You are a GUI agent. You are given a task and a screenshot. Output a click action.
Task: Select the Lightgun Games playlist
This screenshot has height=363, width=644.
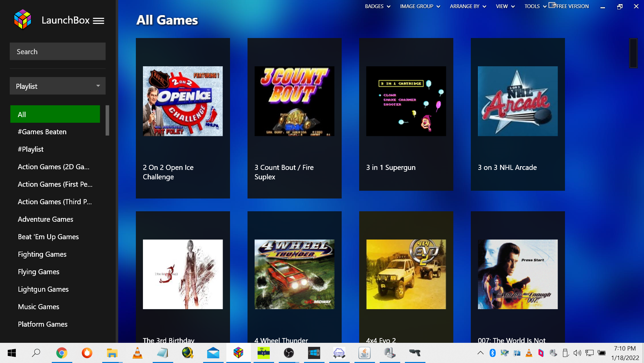(x=43, y=289)
